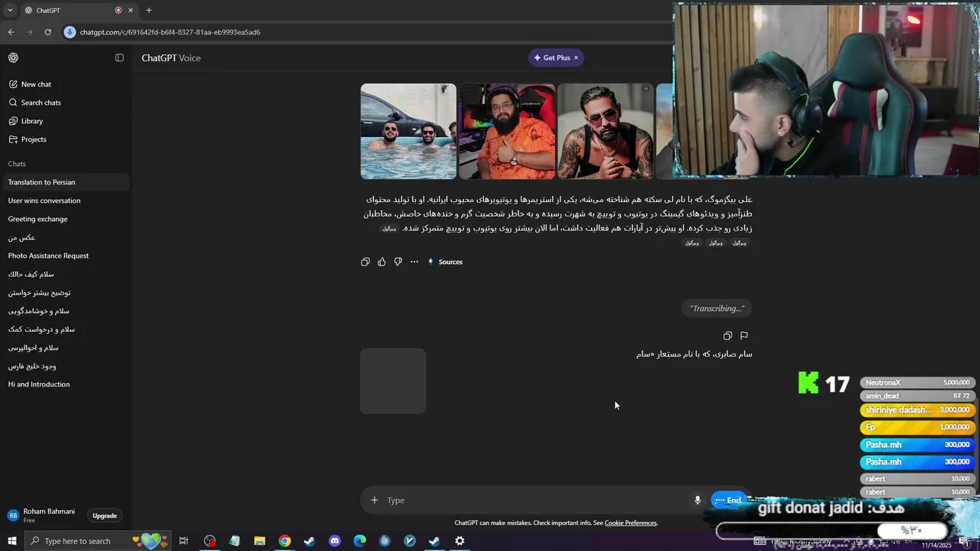Click the NeutronaX donor entry in the overlay
The height and width of the screenshot is (551, 980).
(917, 383)
